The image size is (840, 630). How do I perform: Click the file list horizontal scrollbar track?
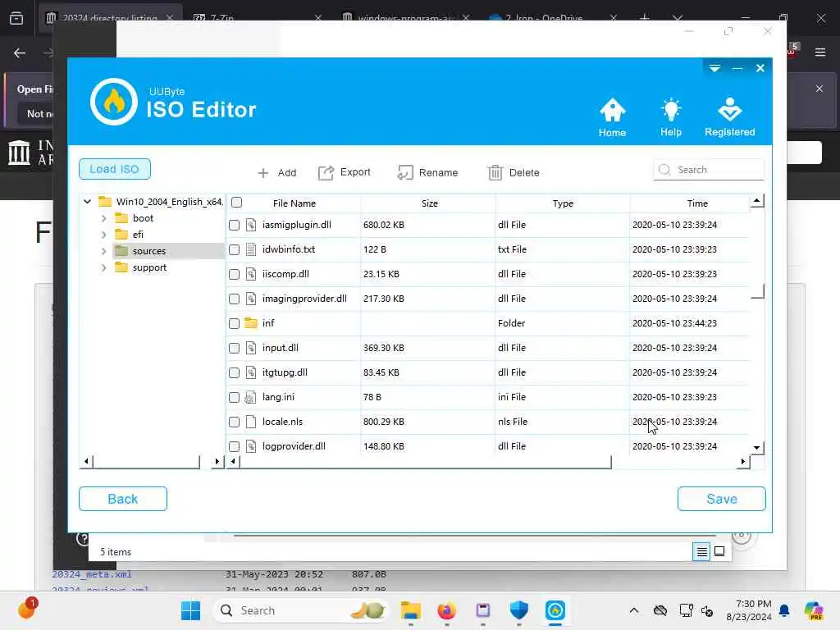coord(674,462)
